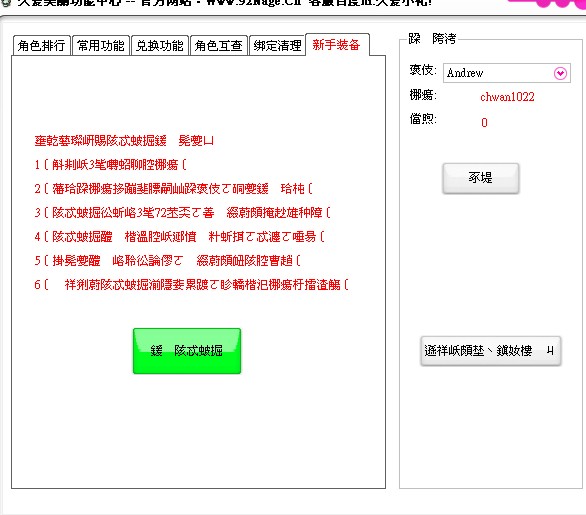Click the wide gray button at bottom right
586x515 pixels.
490,351
